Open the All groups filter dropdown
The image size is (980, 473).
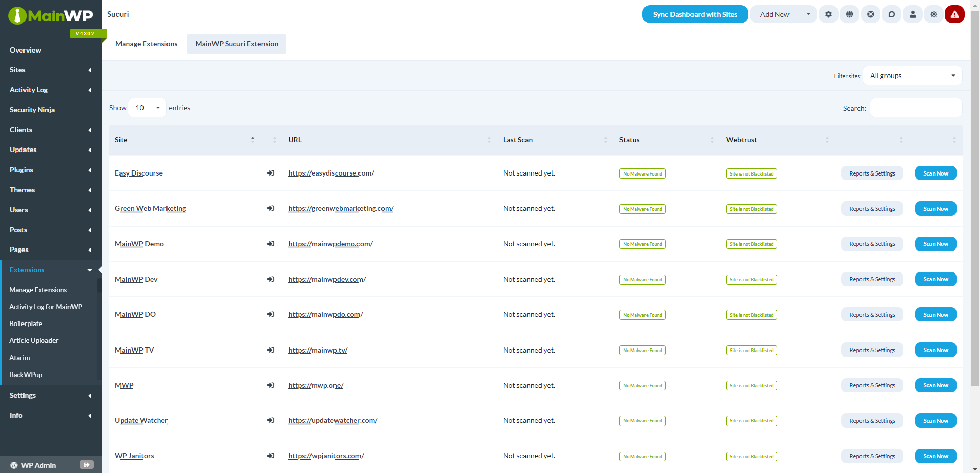(912, 76)
